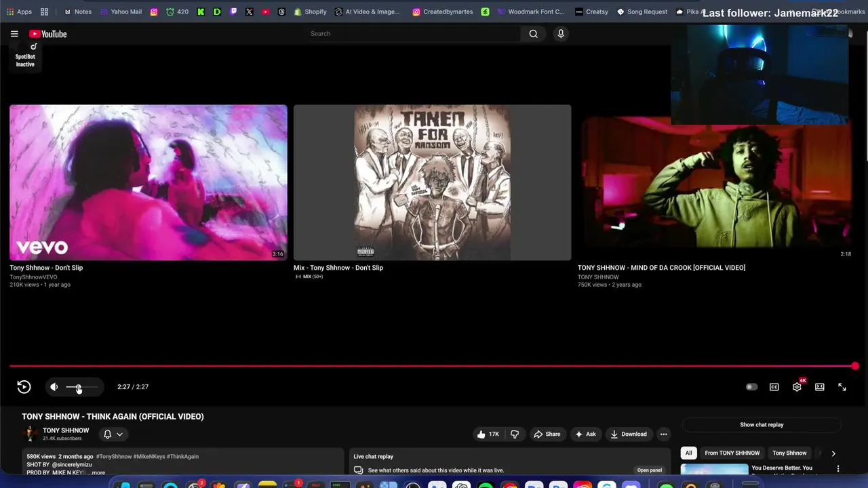Open the green icon bookmark before Woodmark
This screenshot has height=488, width=868.
(x=486, y=12)
